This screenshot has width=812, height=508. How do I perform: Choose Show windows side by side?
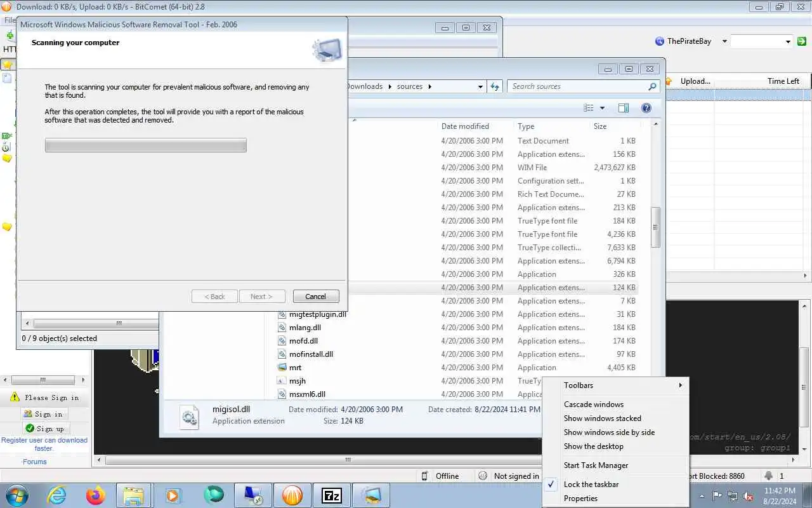tap(609, 432)
